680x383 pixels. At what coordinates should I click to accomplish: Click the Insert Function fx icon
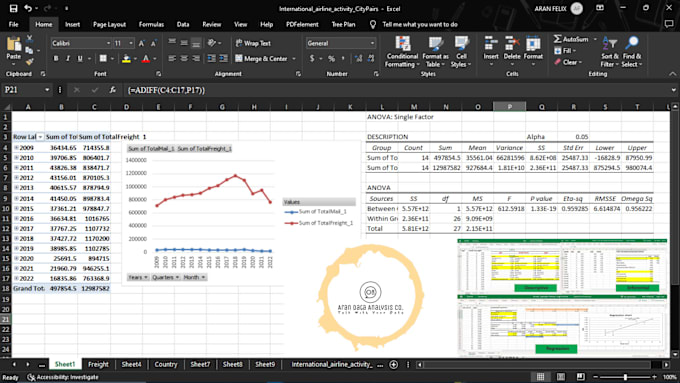click(112, 90)
